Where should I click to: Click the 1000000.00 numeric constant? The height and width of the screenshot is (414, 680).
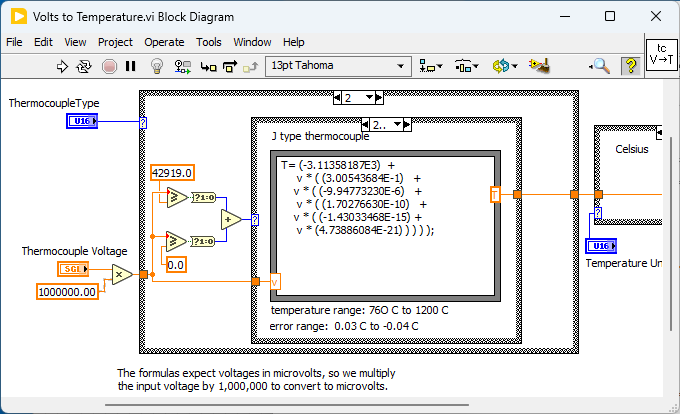67,292
